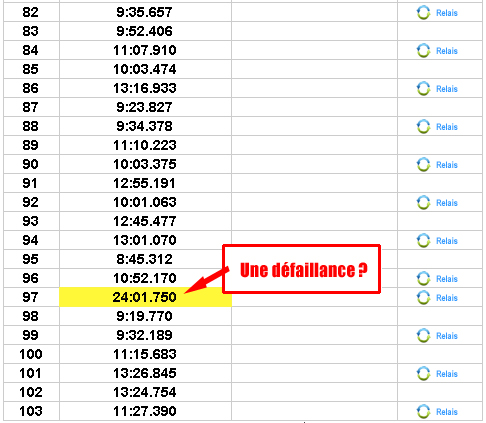Select lap number 89

(30, 145)
